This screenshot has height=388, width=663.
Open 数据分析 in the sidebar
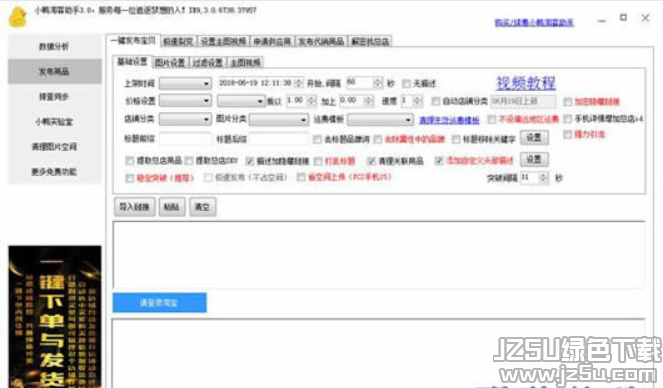coord(54,46)
